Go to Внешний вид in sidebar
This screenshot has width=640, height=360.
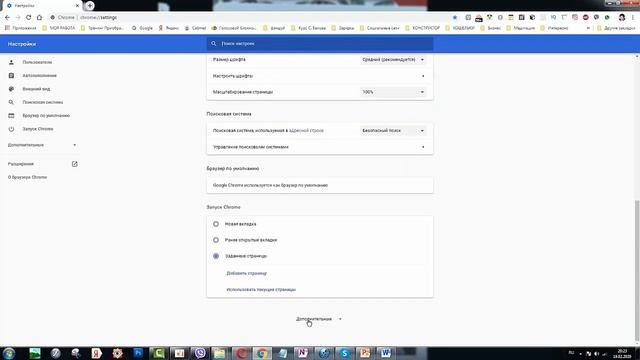36,89
